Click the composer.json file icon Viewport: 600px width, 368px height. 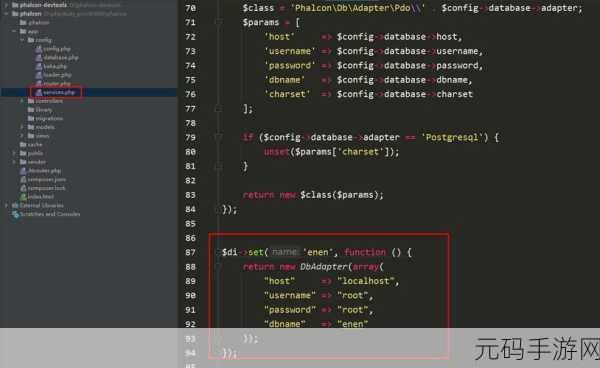[23, 179]
